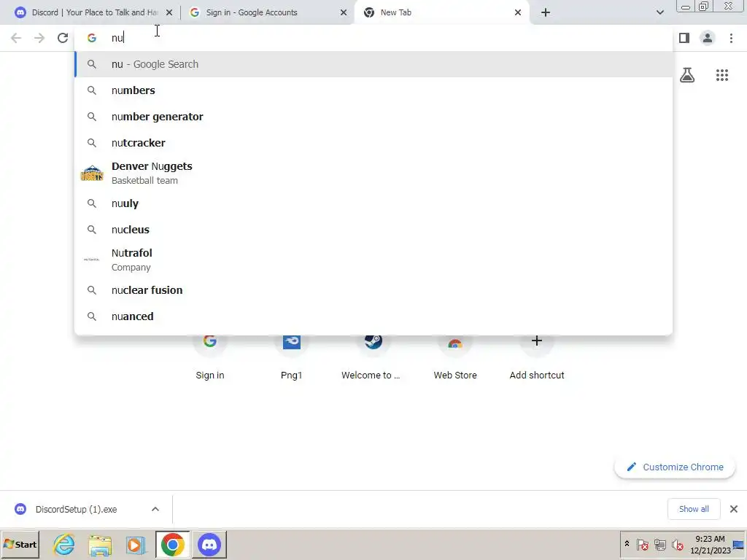This screenshot has height=560, width=747.
Task: Click the address bar containing 'nu'
Action: point(373,38)
